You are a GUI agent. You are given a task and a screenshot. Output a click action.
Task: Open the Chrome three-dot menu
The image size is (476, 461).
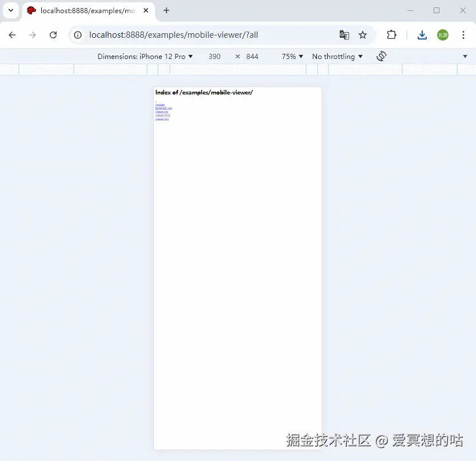tap(464, 35)
